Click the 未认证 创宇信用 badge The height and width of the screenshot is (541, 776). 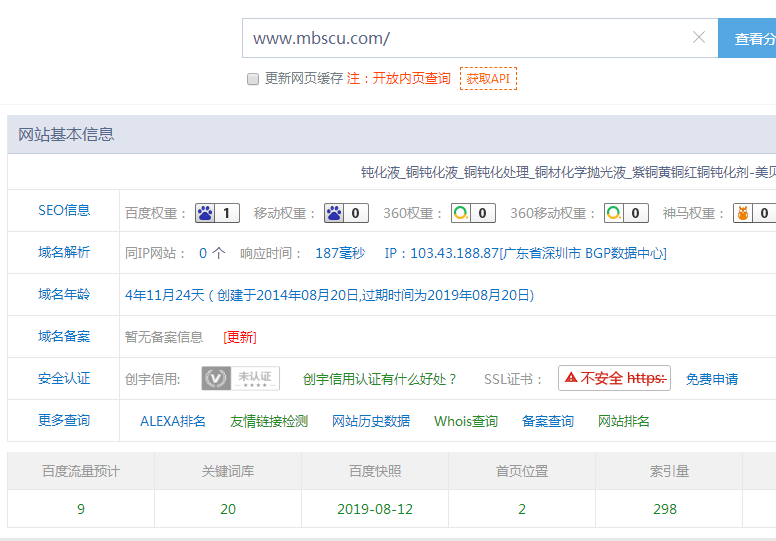pos(241,379)
